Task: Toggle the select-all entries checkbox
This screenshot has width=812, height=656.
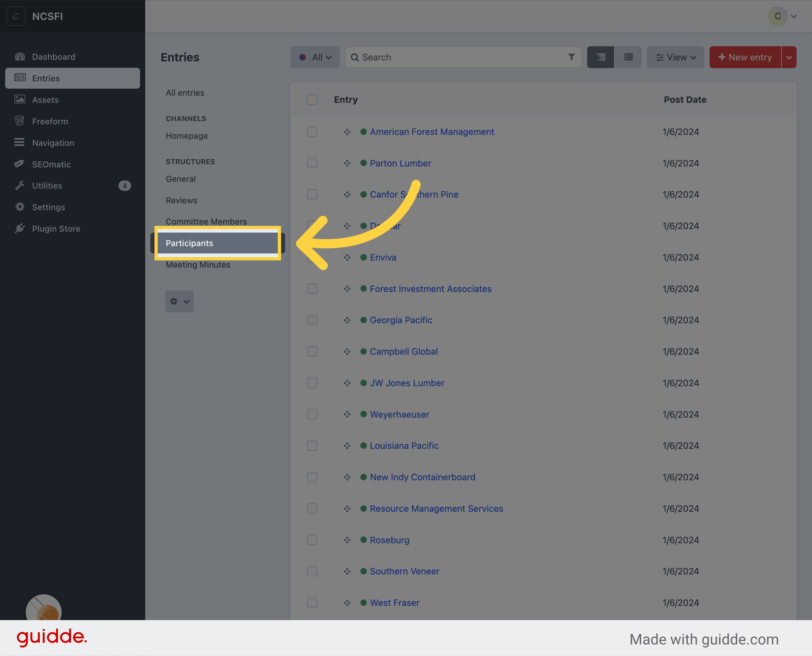Action: tap(312, 99)
